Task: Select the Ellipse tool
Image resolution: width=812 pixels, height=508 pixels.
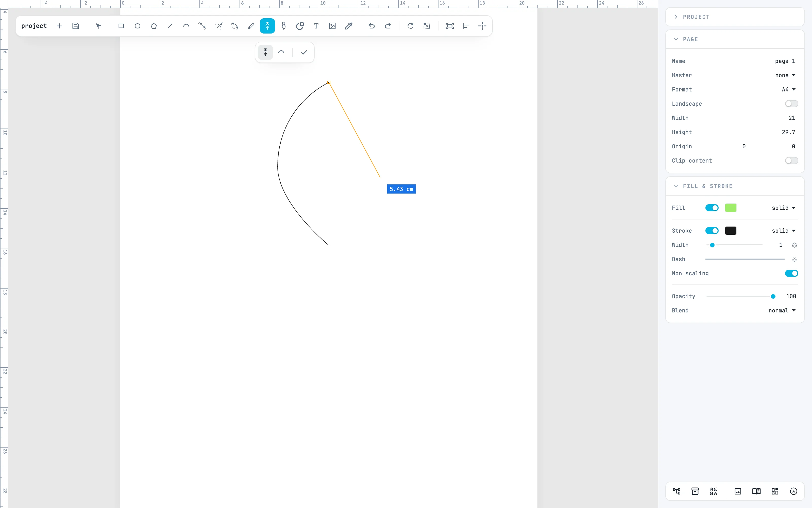Action: [x=137, y=26]
